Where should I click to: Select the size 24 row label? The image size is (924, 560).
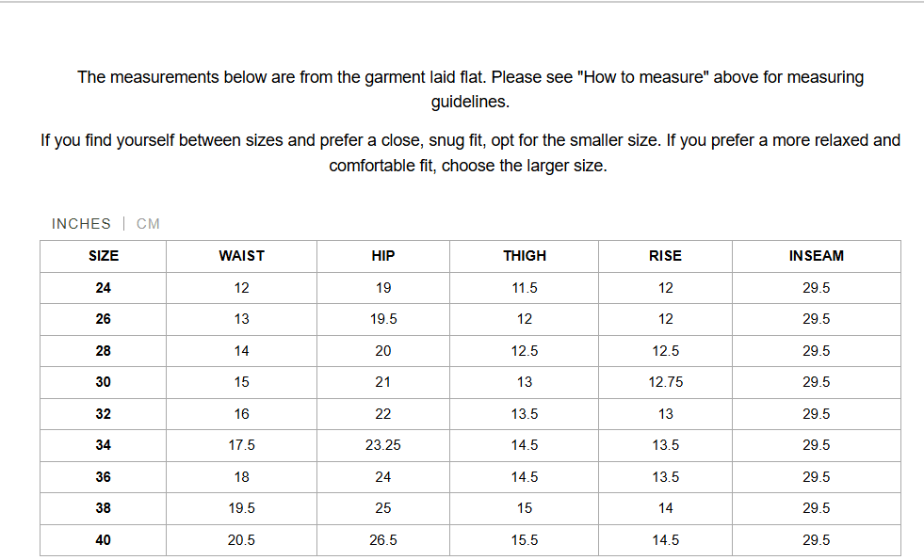pyautogui.click(x=104, y=288)
